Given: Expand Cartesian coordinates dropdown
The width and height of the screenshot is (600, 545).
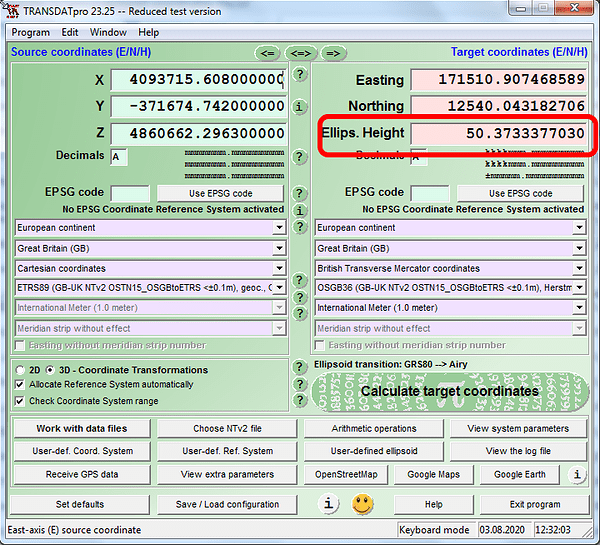Looking at the screenshot, I should click(x=279, y=268).
